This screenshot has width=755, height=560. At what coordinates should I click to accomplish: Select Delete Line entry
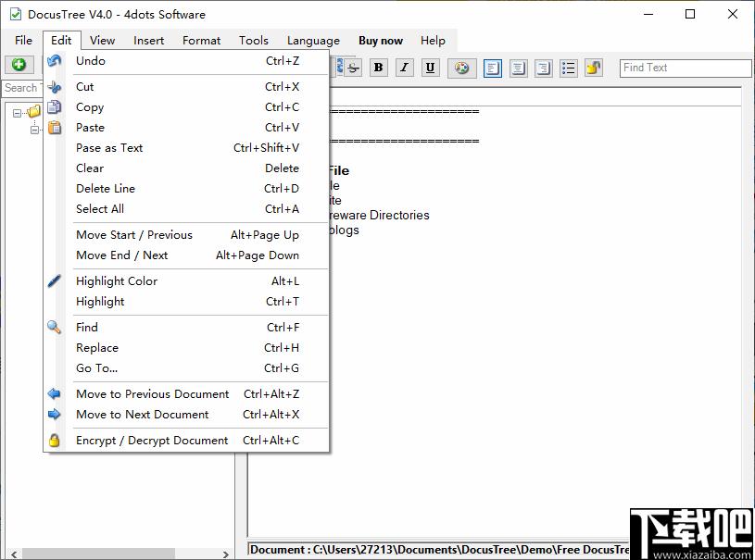pos(186,189)
